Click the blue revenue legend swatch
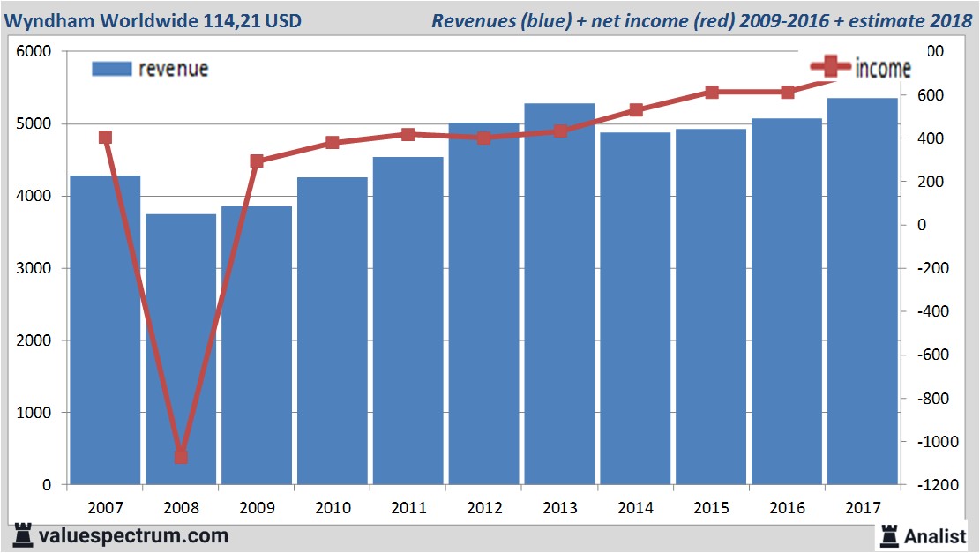The width and height of the screenshot is (980, 553). coord(112,69)
